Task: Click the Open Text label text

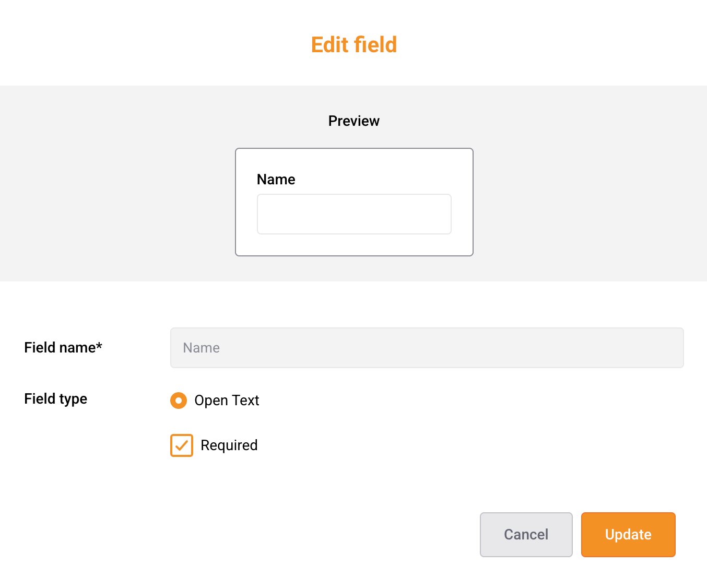Action: click(227, 401)
